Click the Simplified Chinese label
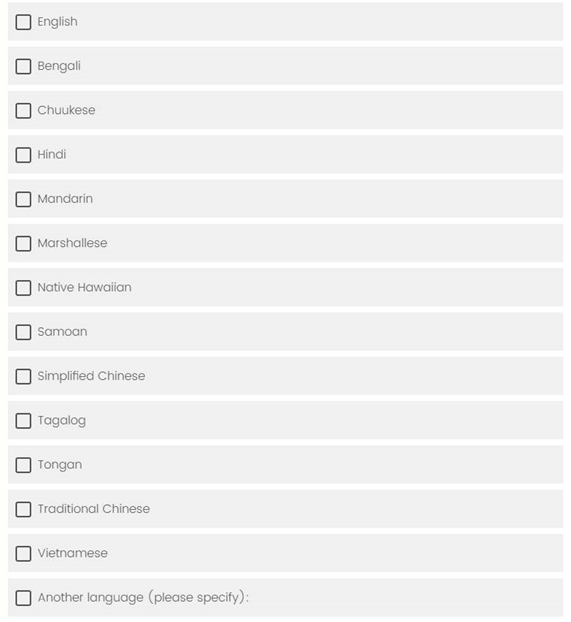The height and width of the screenshot is (622, 571). [91, 376]
